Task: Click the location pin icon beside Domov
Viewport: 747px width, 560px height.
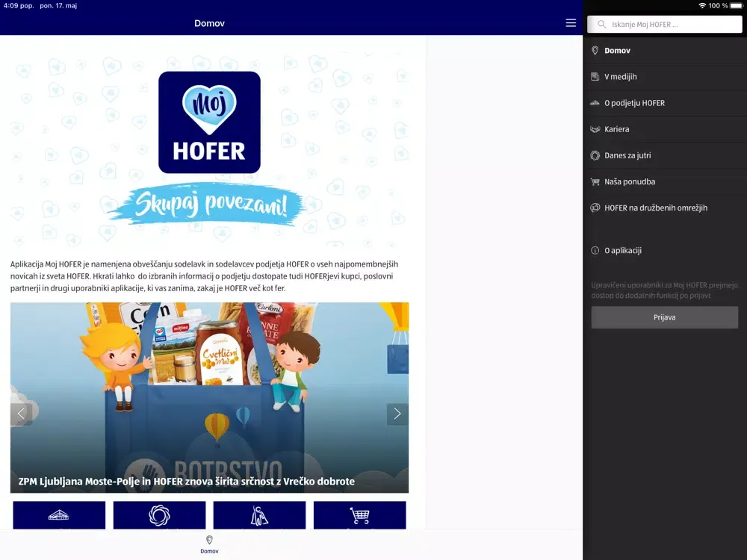Action: [x=595, y=51]
